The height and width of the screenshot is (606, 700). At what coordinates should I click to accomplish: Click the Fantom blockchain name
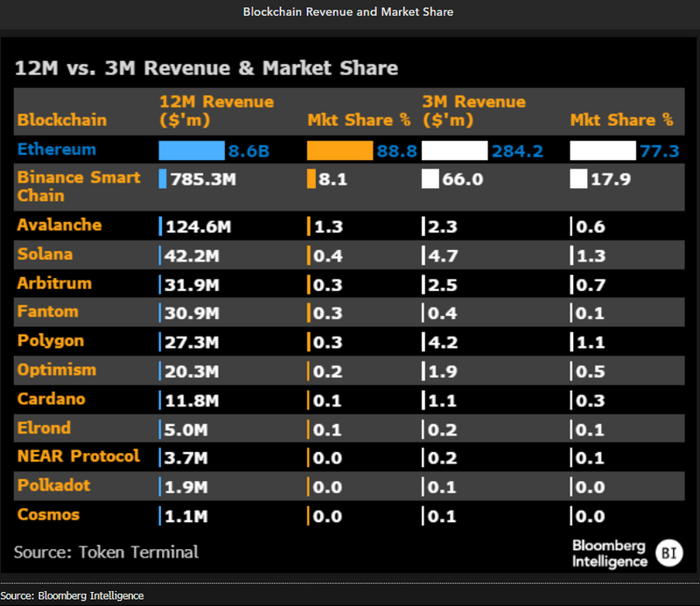tap(48, 311)
